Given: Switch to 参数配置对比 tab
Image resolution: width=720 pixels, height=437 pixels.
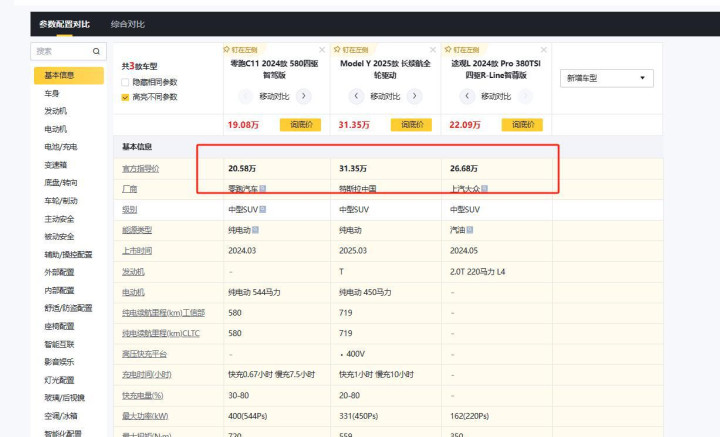Looking at the screenshot, I should (x=64, y=24).
